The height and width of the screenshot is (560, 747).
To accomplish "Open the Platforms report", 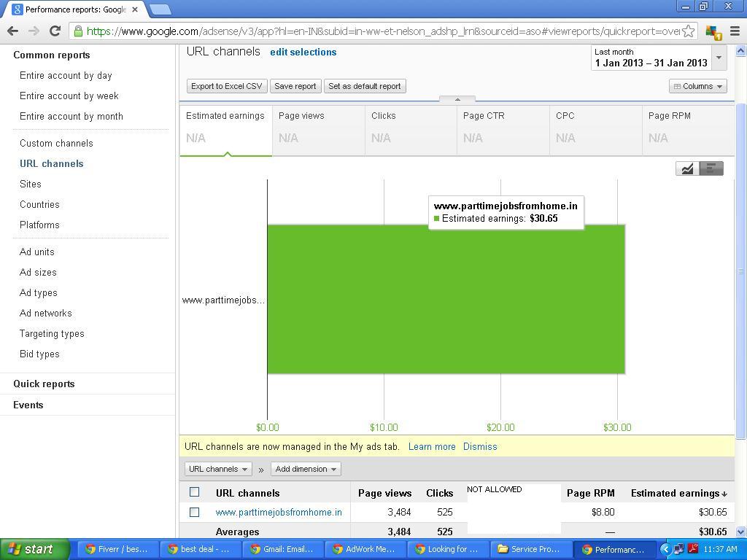I will pos(39,225).
